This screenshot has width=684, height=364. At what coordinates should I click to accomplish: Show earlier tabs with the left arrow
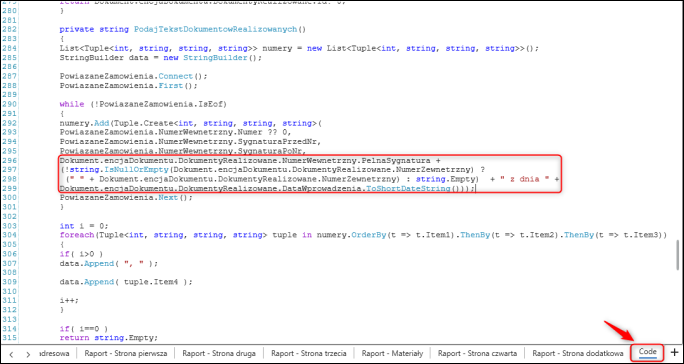12,354
